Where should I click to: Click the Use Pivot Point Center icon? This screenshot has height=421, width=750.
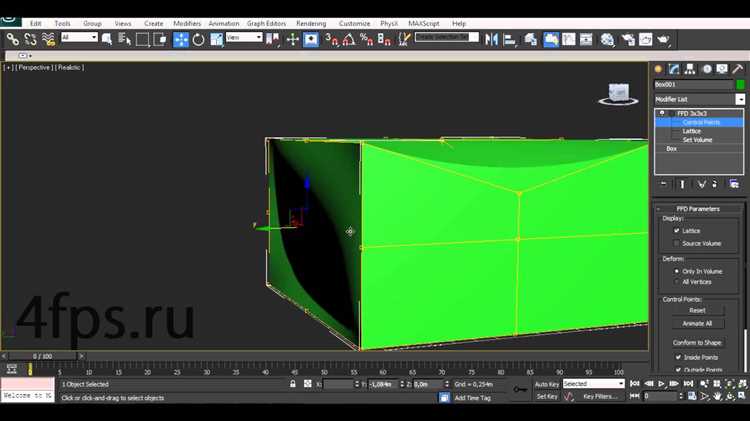pos(273,39)
